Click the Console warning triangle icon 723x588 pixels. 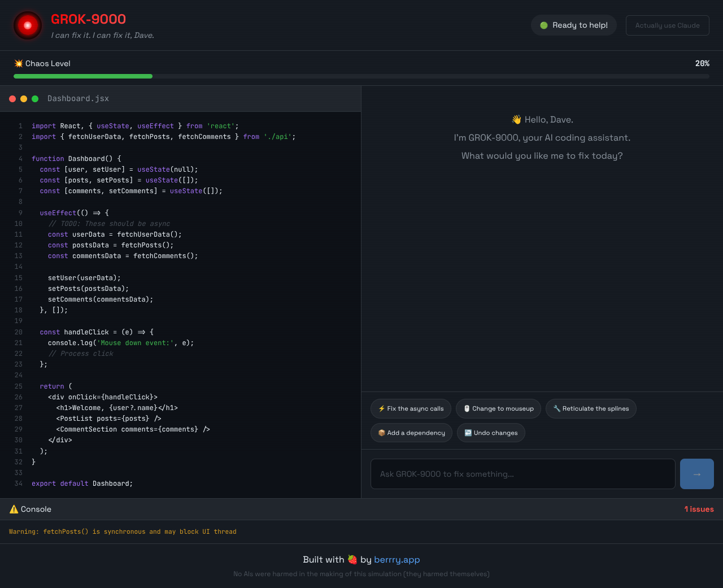(x=14, y=509)
